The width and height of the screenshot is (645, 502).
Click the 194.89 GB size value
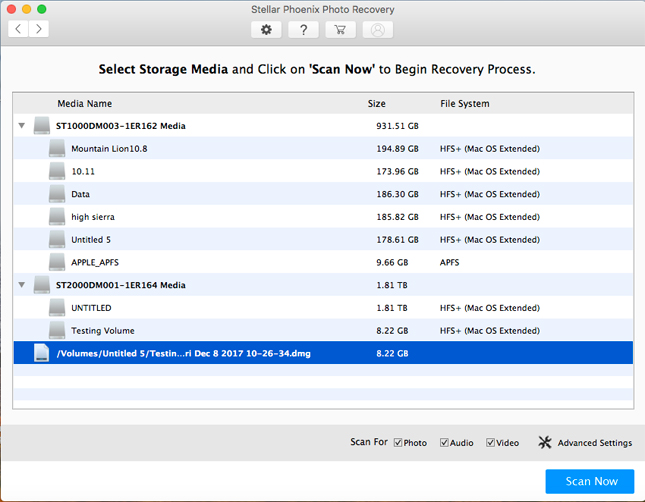coord(397,149)
